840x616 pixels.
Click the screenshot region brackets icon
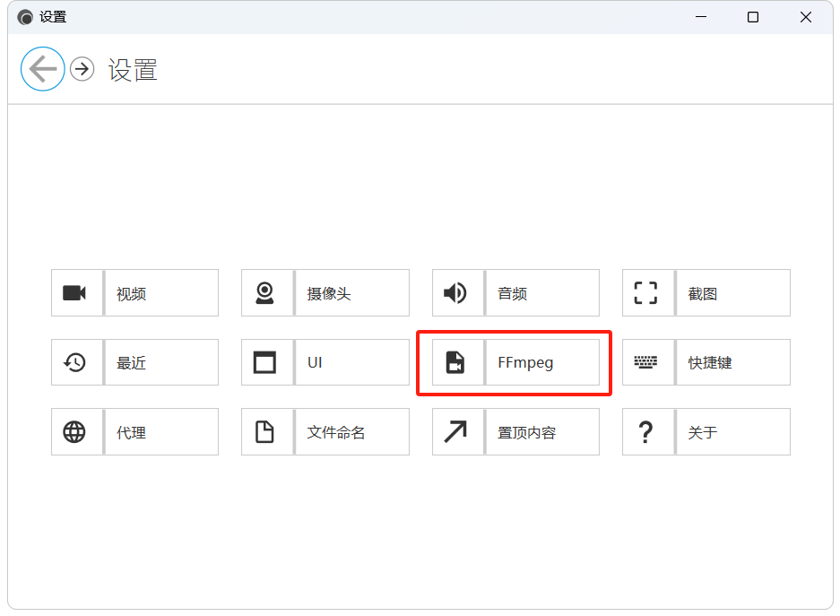[x=645, y=293]
